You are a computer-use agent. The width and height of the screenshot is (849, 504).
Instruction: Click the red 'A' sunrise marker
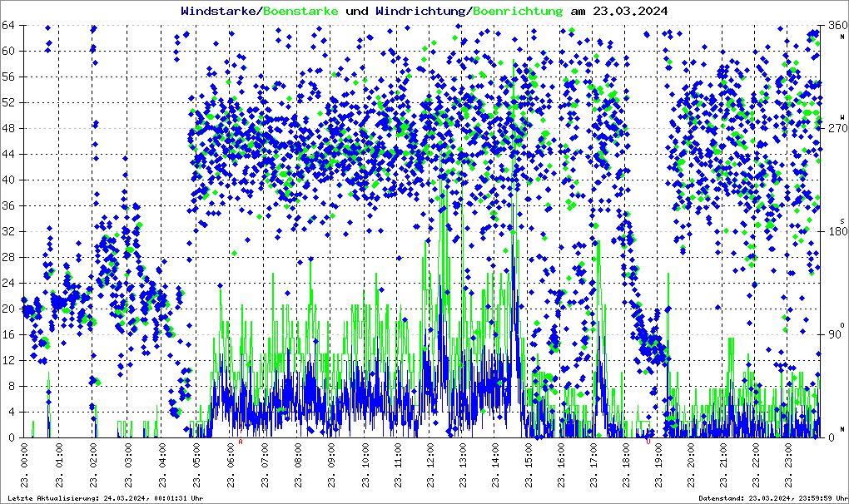tap(241, 442)
